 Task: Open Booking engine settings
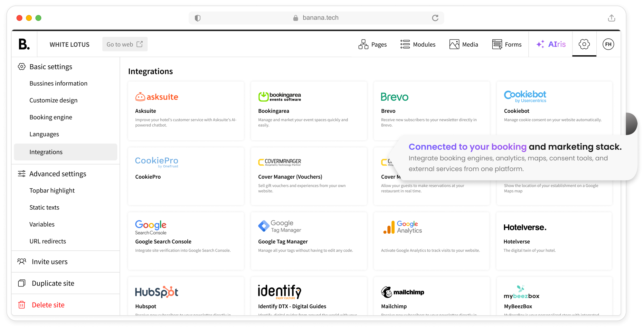coord(51,117)
